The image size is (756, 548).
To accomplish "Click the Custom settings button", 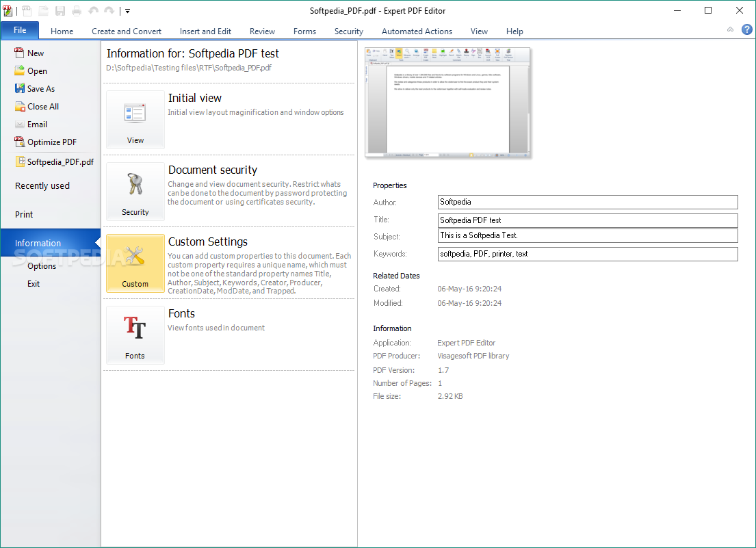I will click(x=135, y=263).
